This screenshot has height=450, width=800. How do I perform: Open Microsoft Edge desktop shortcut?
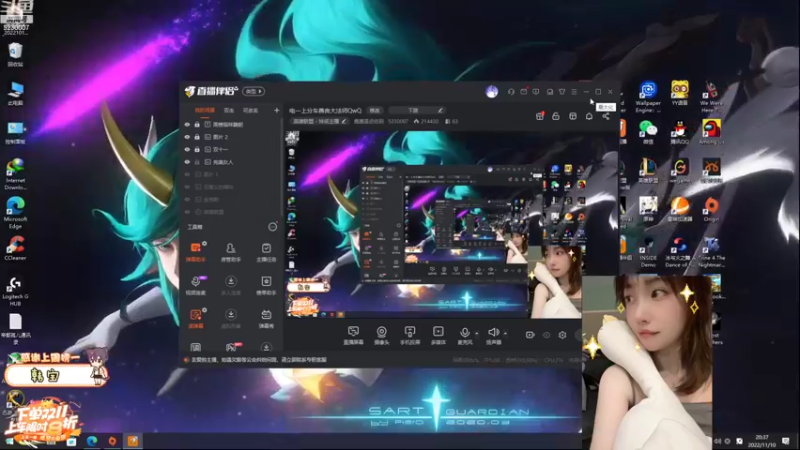(15, 212)
